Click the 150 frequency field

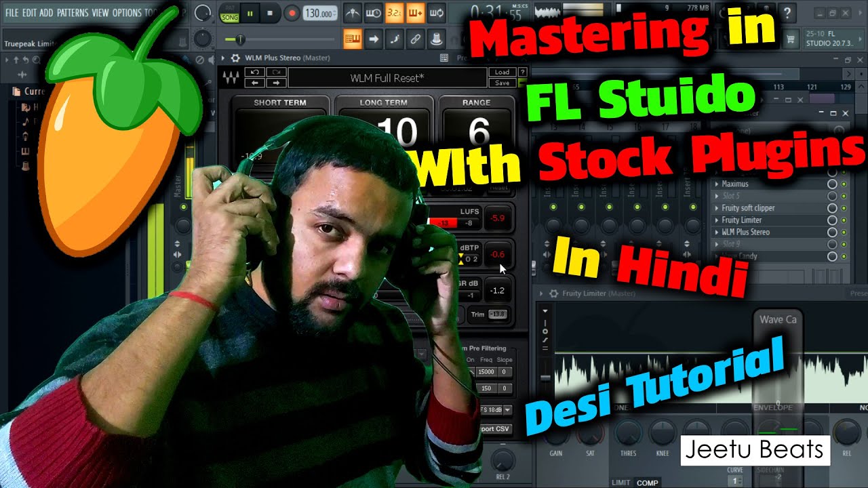coord(486,388)
